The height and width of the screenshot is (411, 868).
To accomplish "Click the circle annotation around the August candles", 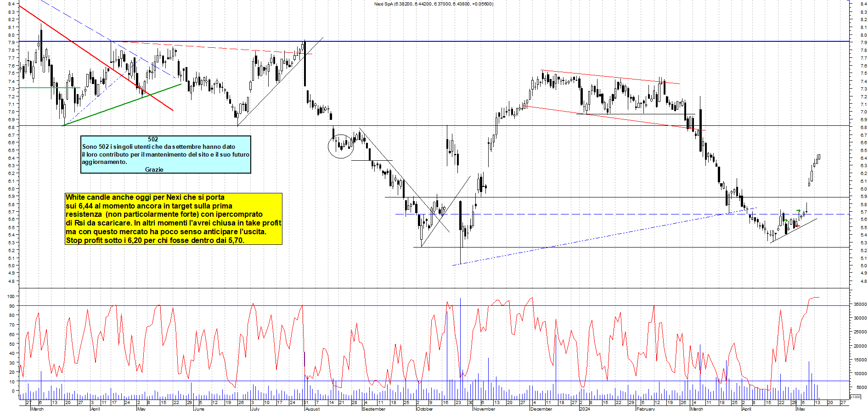I will coord(341,146).
